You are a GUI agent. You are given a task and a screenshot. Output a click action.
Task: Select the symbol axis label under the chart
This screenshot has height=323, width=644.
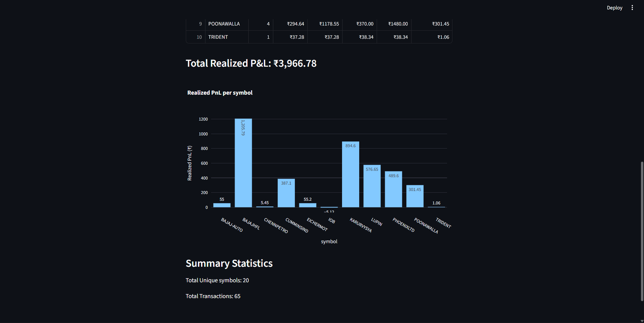(x=329, y=241)
